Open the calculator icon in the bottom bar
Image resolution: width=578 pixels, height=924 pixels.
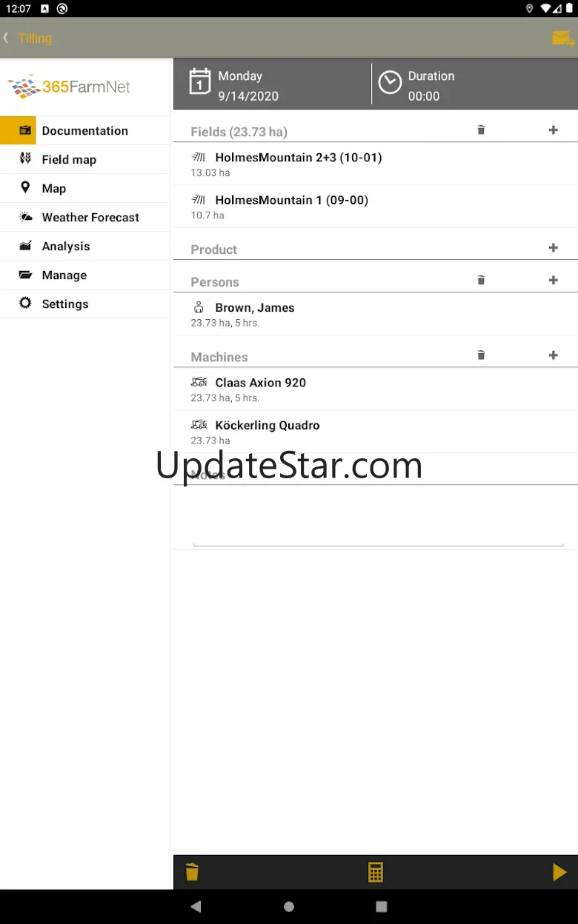(376, 872)
